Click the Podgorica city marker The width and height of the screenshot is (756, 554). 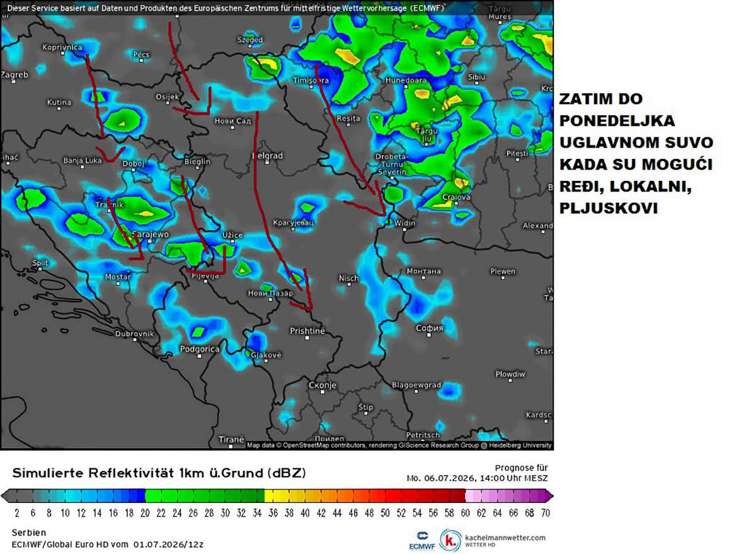point(199,356)
